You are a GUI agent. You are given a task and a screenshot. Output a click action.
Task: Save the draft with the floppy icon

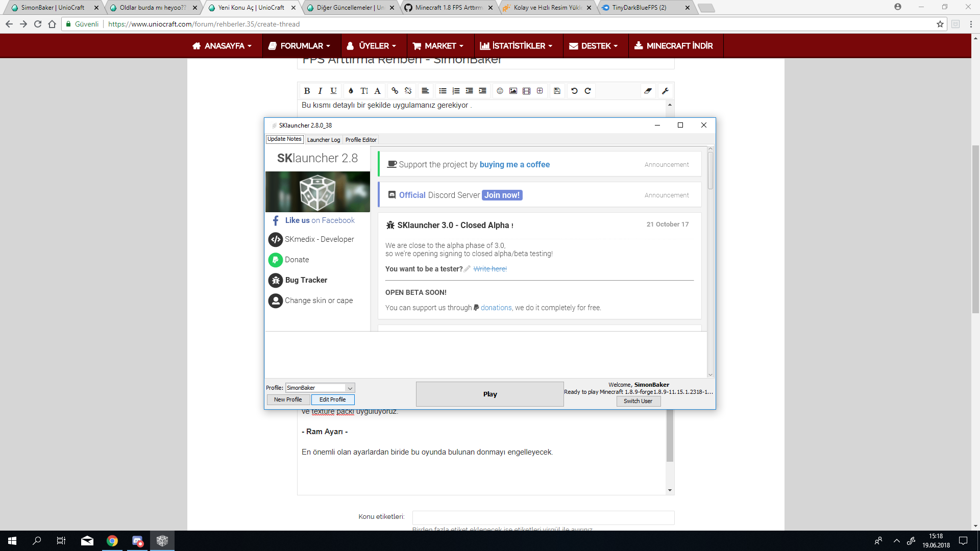[x=557, y=91]
